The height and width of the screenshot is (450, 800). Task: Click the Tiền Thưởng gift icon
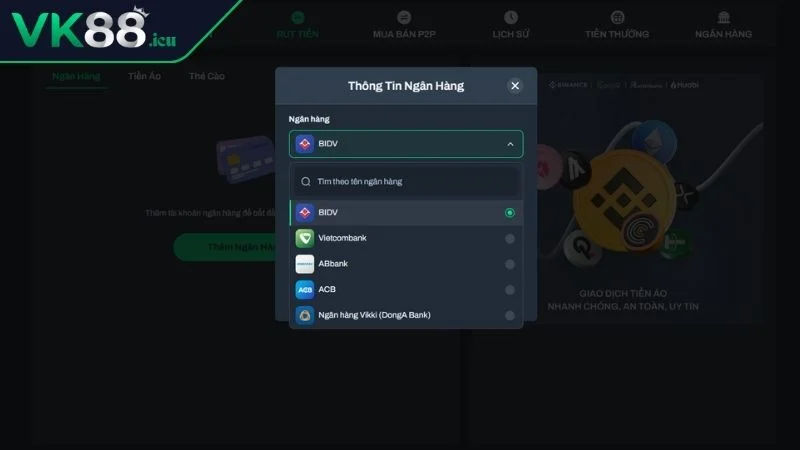pyautogui.click(x=617, y=17)
